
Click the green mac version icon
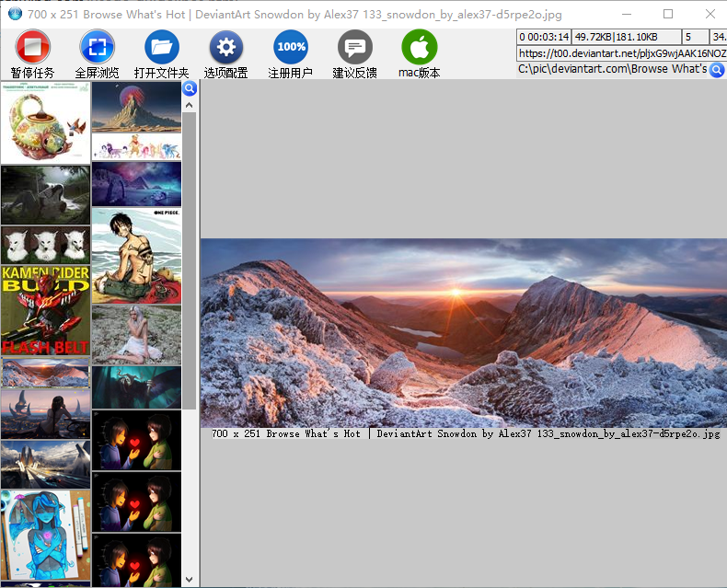(420, 48)
